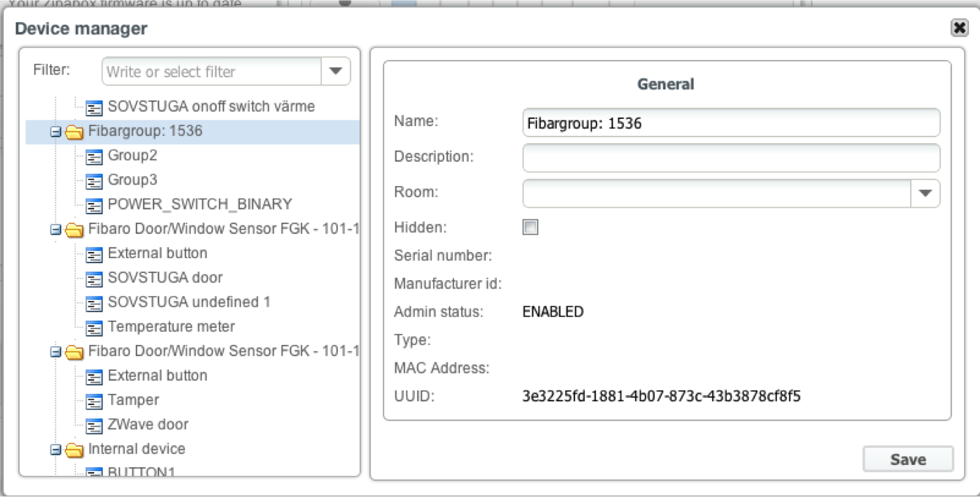Click the Group2 device icon

(x=95, y=157)
